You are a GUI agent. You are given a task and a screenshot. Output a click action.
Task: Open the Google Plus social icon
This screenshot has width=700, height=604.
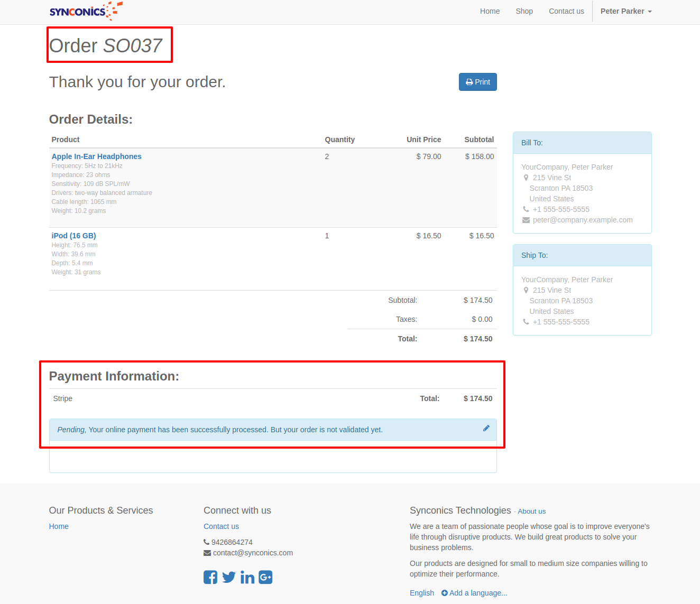265,577
